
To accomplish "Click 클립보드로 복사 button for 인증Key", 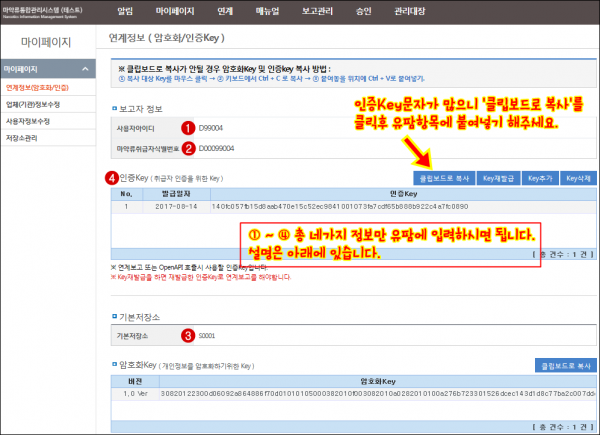I will click(x=445, y=176).
